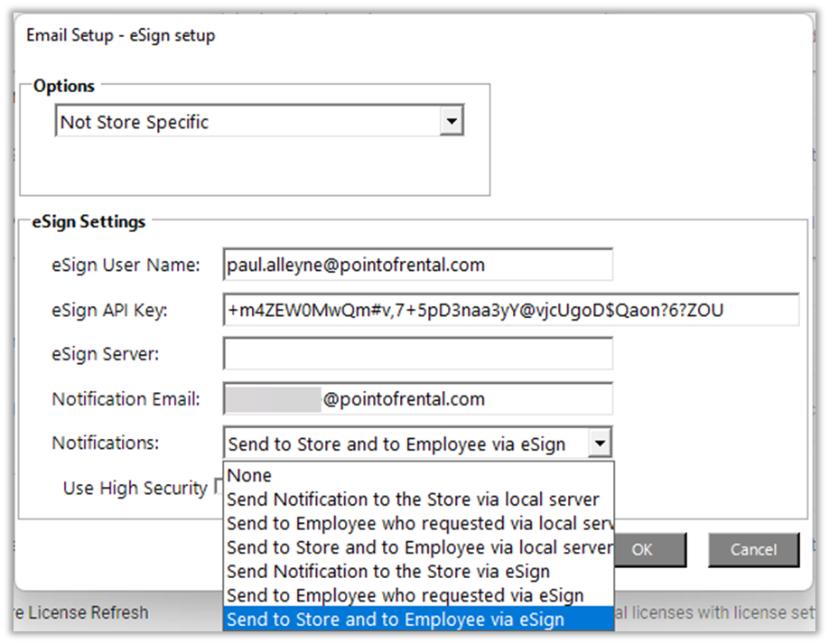Open the Not Store Specific dropdown arrow

(451, 122)
